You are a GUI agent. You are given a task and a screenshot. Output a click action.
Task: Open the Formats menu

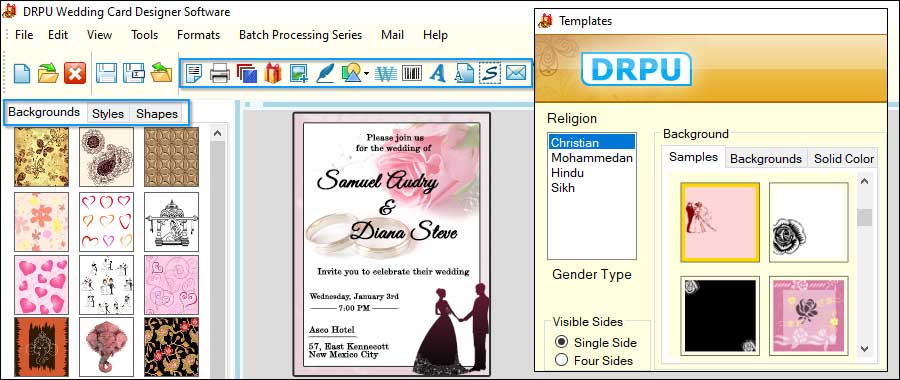click(199, 35)
